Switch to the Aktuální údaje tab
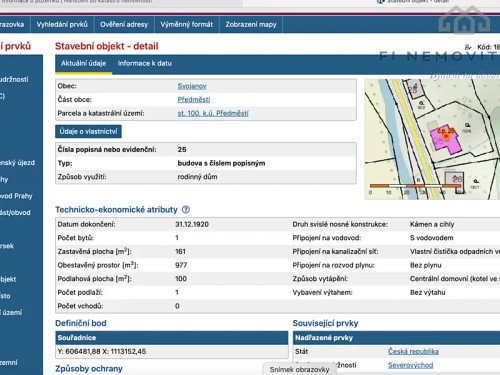500x375 pixels. [83, 63]
